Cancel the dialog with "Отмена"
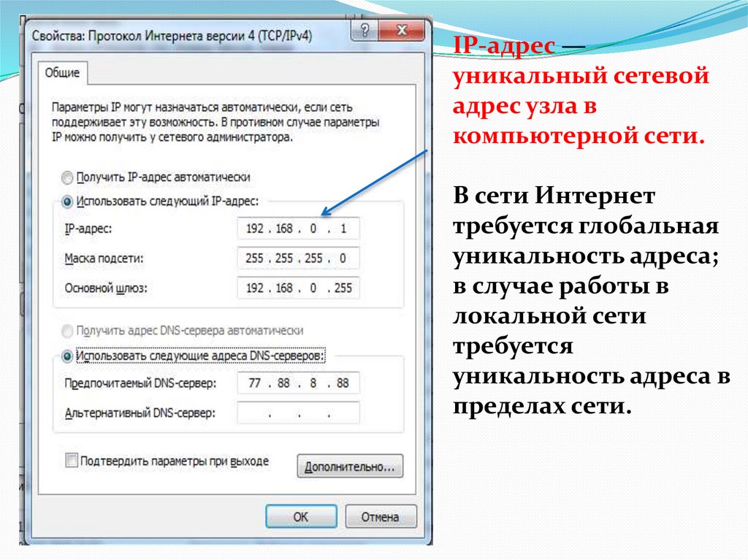This screenshot has width=748, height=560. click(x=381, y=516)
